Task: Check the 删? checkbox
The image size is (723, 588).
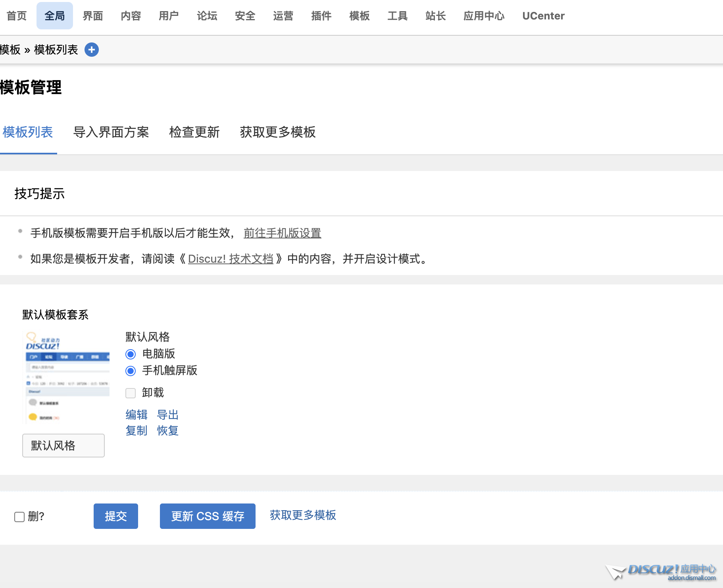Action: 19,517
